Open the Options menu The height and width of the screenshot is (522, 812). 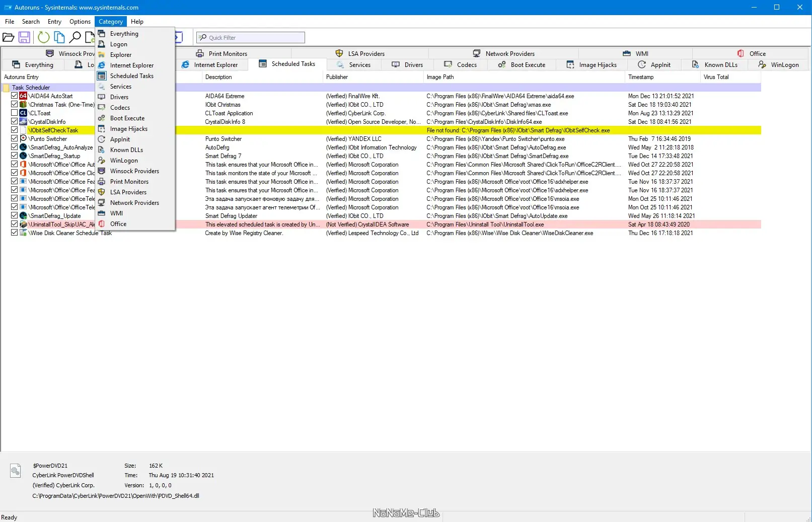coord(80,22)
